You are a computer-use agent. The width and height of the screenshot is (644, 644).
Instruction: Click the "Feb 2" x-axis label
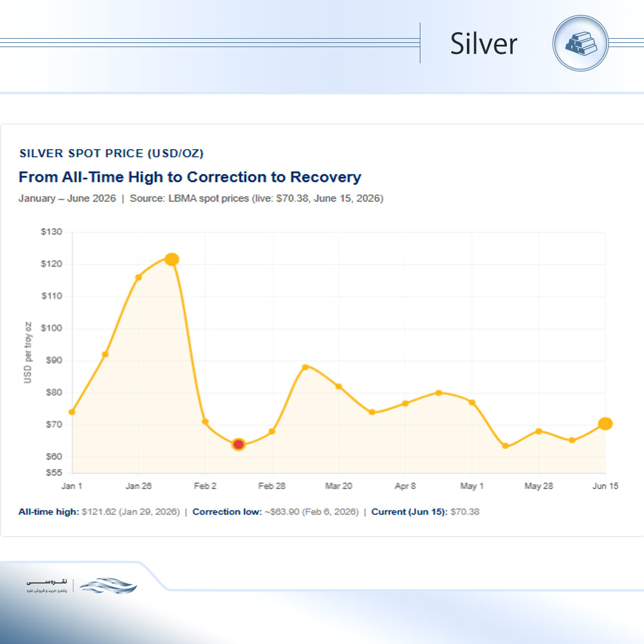tap(205, 486)
